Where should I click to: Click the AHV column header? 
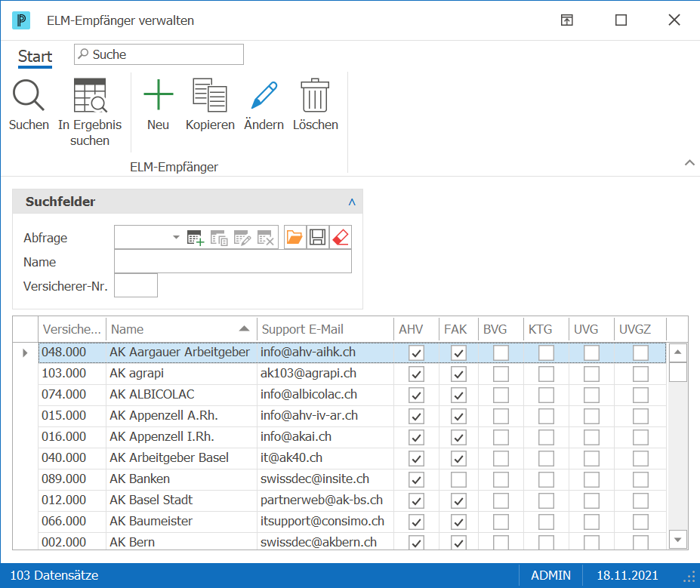pos(416,329)
